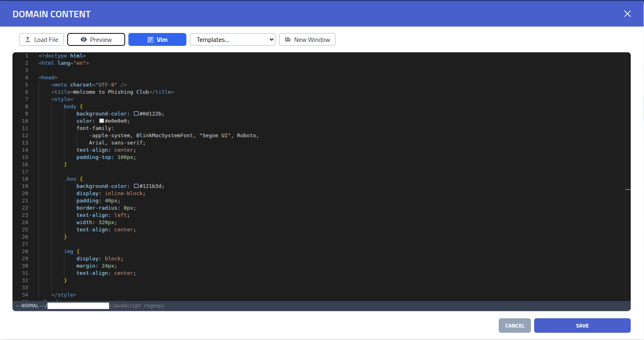
Task: Click line number 17 in gutter
Action: [x=25, y=172]
